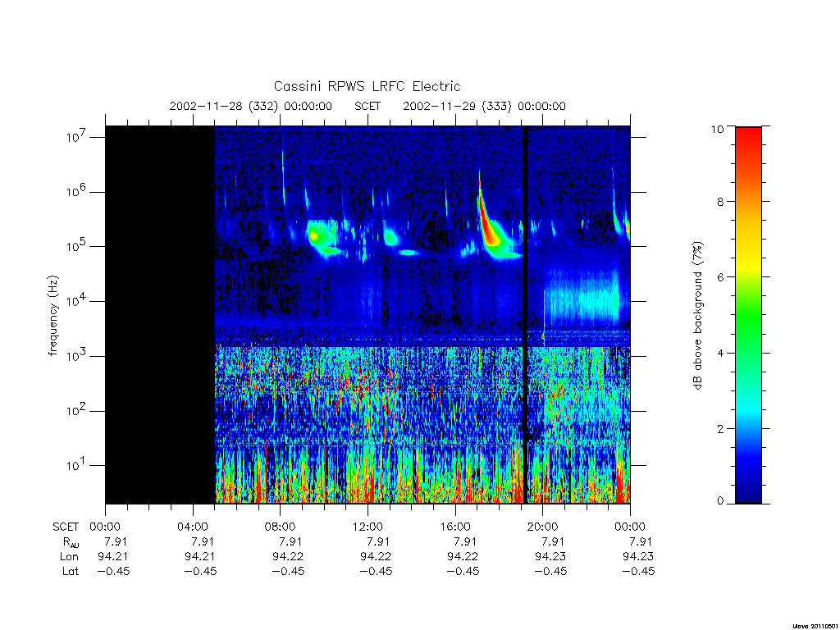Click the Lat value -0.45 under 16:00
Screen dimensions: 840x630
click(463, 572)
